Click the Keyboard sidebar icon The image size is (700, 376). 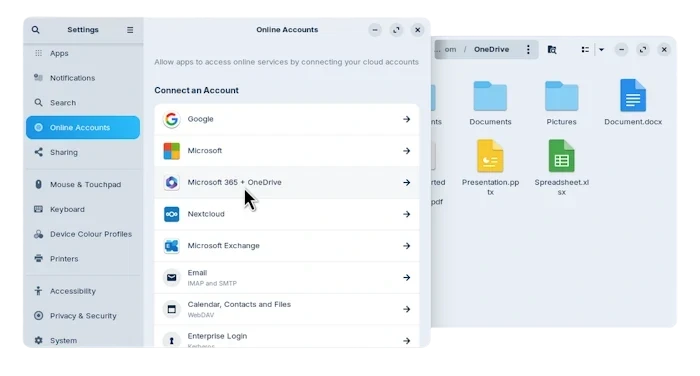coord(38,209)
